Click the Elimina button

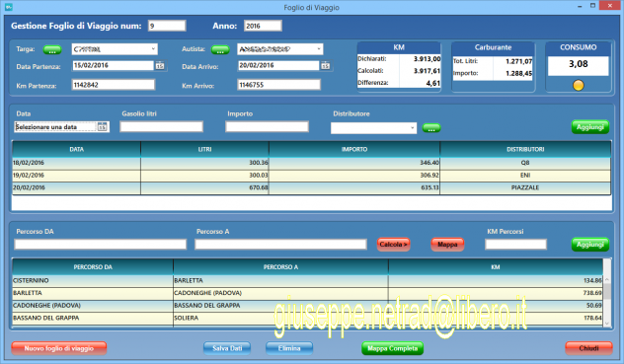[x=289, y=348]
